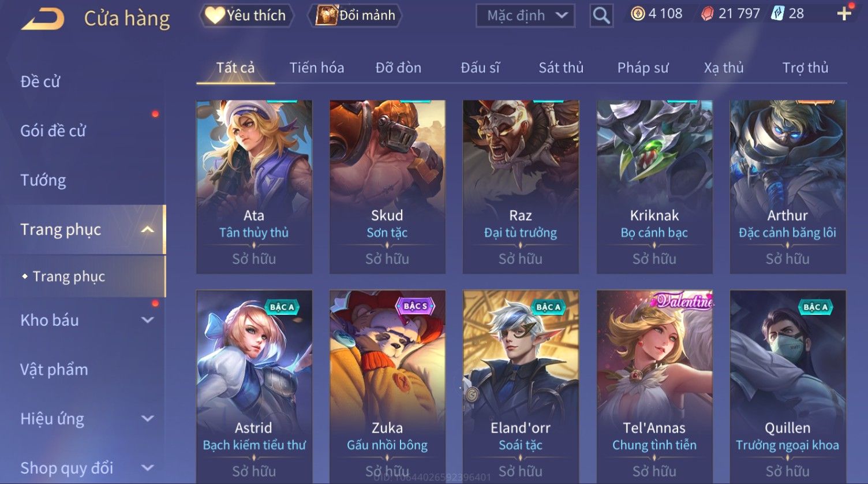Screen dimensions: 868x484
Task: Switch to the Sát thủ tab
Action: 561,68
